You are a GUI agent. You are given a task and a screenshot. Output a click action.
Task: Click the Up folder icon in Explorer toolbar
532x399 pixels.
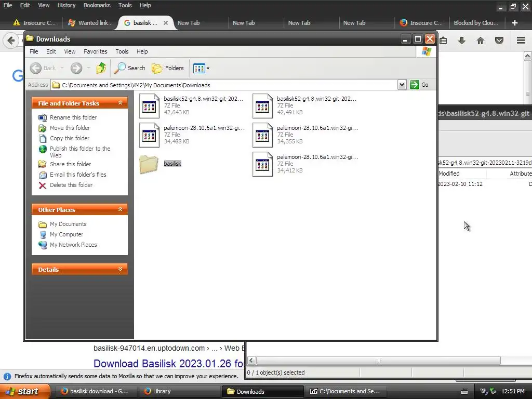pyautogui.click(x=101, y=68)
